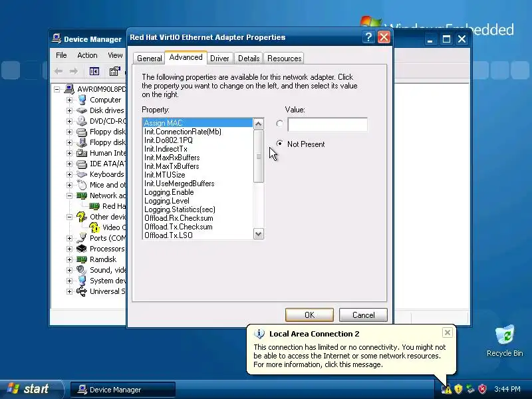Click the limited connectivity balloon message text
The height and width of the screenshot is (399, 532).
click(350, 356)
